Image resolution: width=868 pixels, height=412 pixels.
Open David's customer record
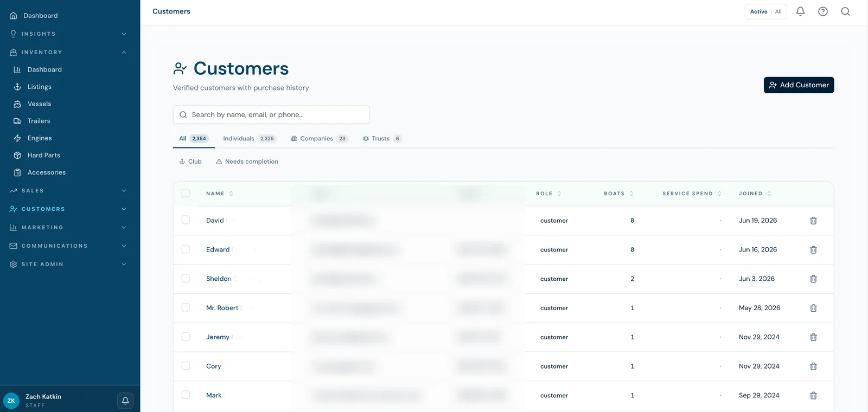215,221
